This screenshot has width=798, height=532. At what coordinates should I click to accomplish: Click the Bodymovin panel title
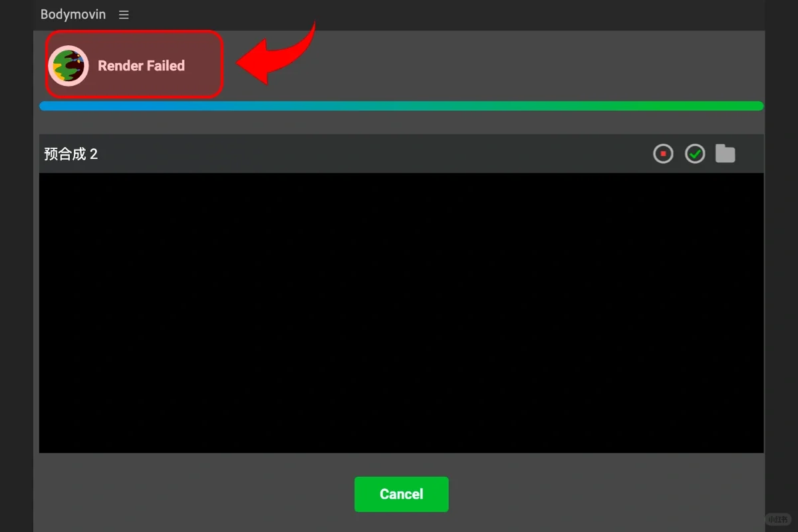[x=73, y=15]
